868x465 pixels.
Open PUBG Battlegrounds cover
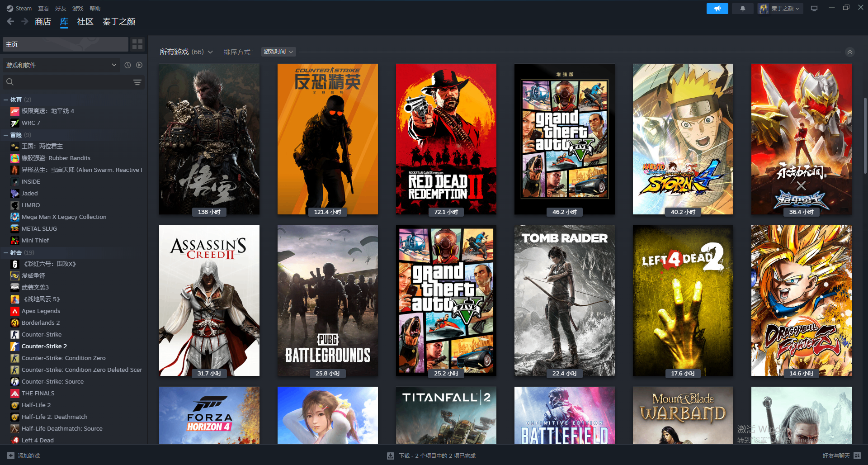click(x=328, y=300)
